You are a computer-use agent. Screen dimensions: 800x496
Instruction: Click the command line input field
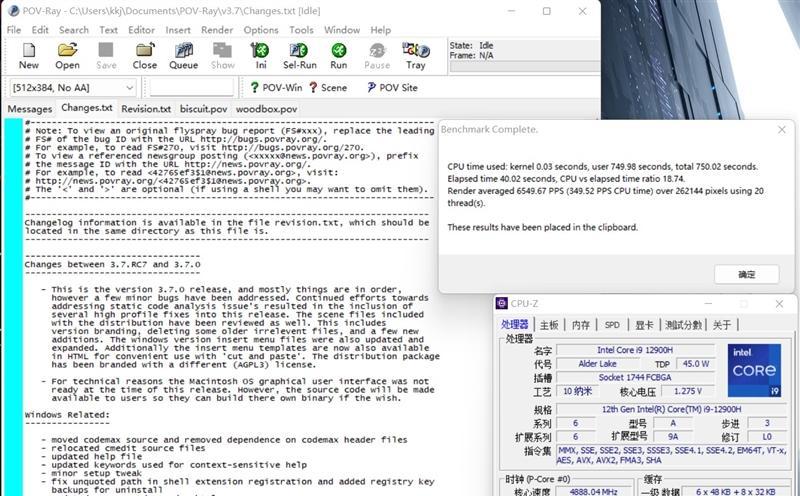pos(192,88)
